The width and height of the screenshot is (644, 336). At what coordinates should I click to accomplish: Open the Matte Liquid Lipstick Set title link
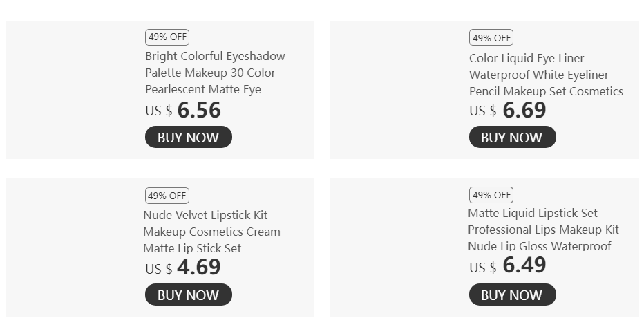[542, 230]
